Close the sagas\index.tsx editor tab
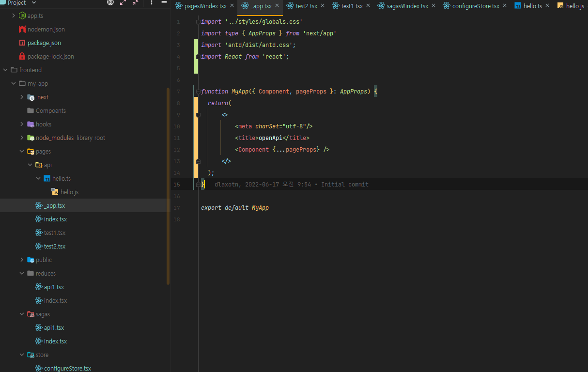 coord(433,6)
